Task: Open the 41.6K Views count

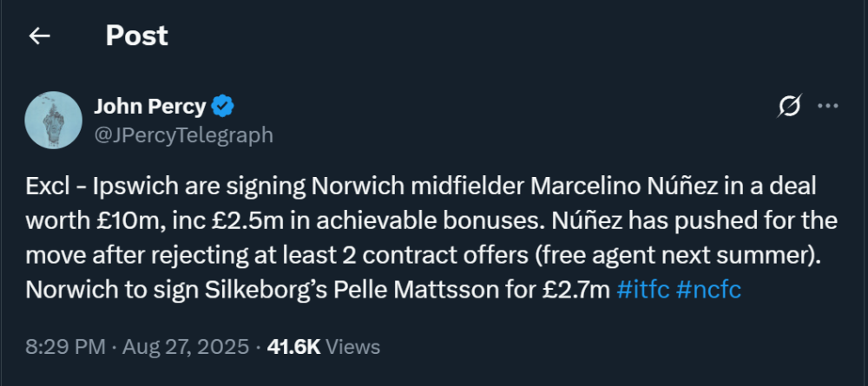Action: tap(324, 347)
